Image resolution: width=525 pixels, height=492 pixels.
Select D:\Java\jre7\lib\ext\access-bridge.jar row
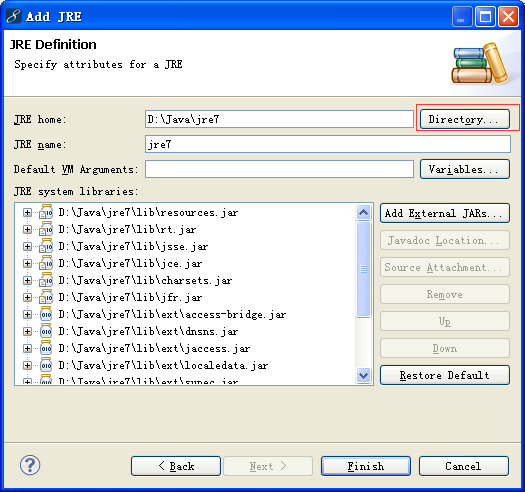click(172, 314)
